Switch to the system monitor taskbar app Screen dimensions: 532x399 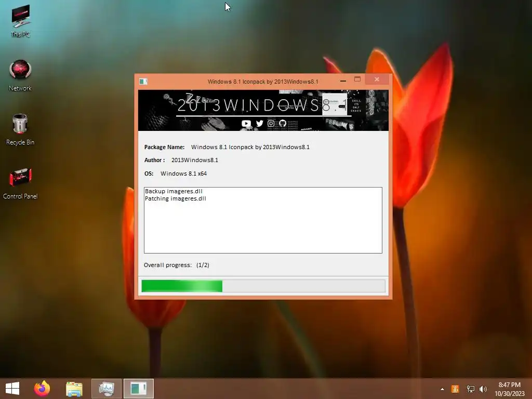tap(106, 389)
